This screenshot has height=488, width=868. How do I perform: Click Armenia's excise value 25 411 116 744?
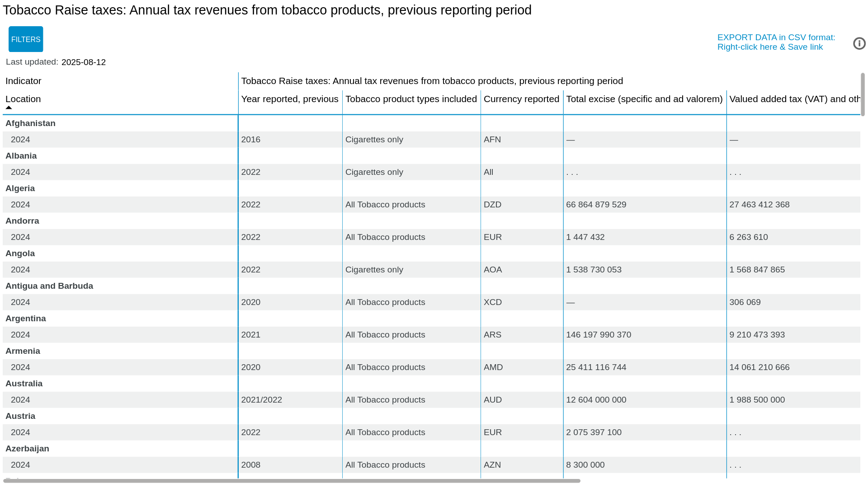coord(596,367)
